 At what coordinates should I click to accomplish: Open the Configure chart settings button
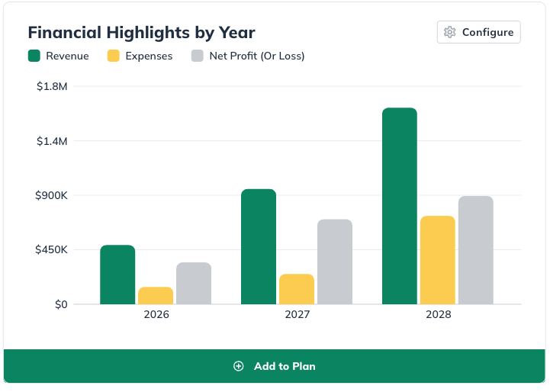click(x=478, y=32)
